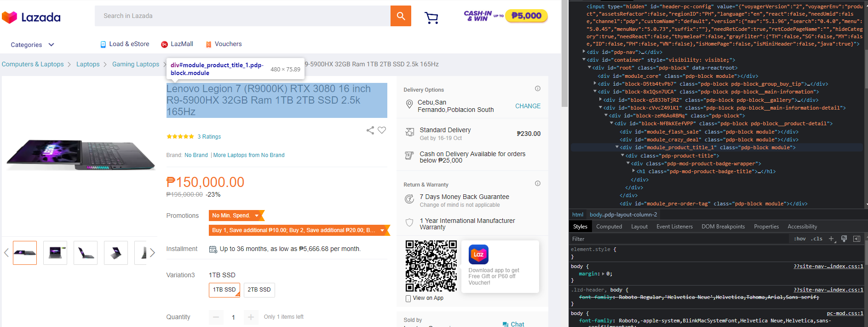Image resolution: width=868 pixels, height=327 pixels.
Task: Click the Styles Filter input field
Action: coord(679,239)
